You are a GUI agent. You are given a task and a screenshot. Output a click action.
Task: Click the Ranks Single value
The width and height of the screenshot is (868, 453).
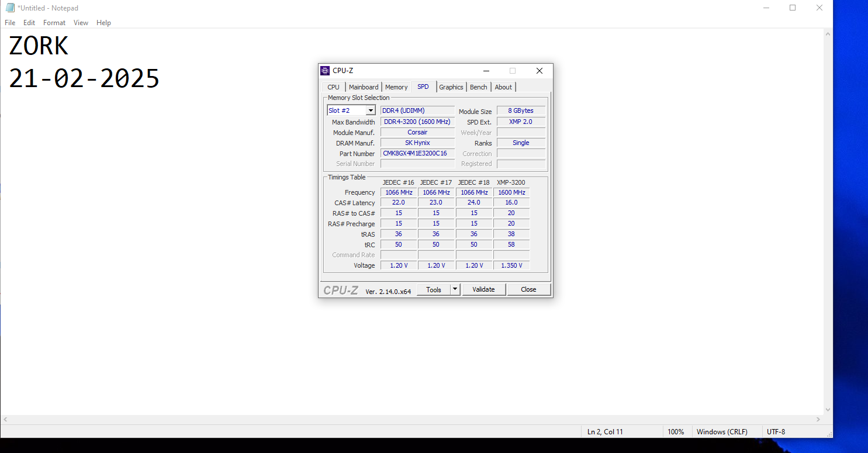coord(521,143)
